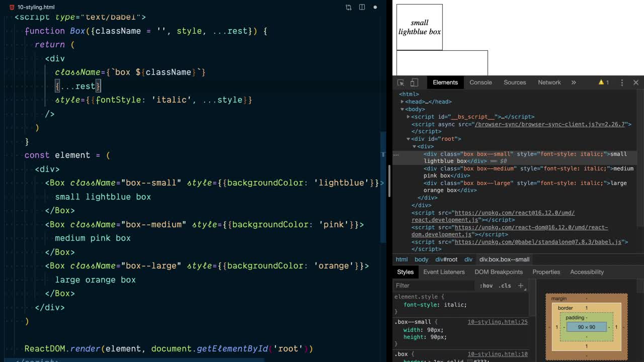This screenshot has height=362, width=644.
Task: Open the DevTools three-dot customize menu
Action: [622, 82]
